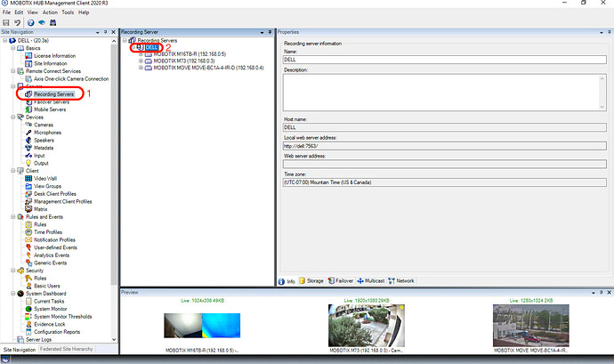This screenshot has height=364, width=614.
Task: Expand the MOBOTIX M16TB-R device node
Action: [141, 54]
